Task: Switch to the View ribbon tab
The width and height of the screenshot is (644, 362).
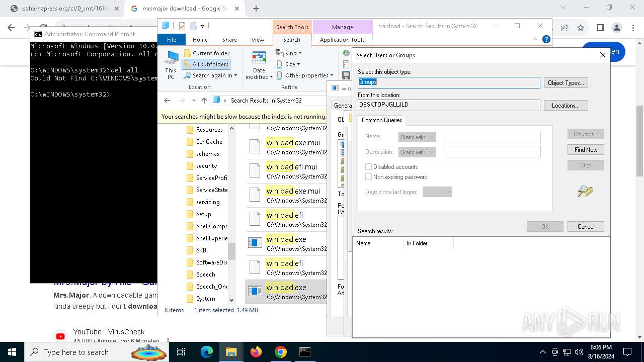Action: click(258, 40)
